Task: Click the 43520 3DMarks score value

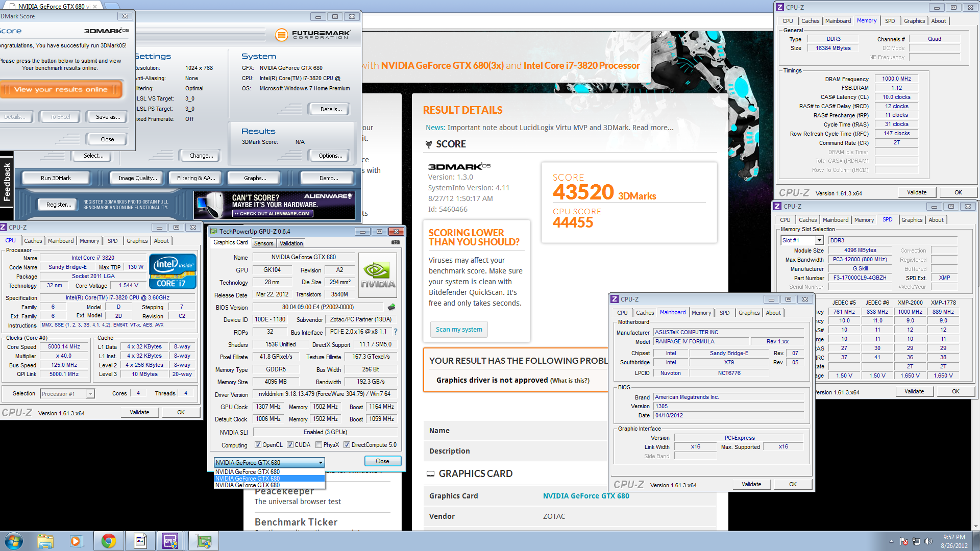Action: point(604,192)
